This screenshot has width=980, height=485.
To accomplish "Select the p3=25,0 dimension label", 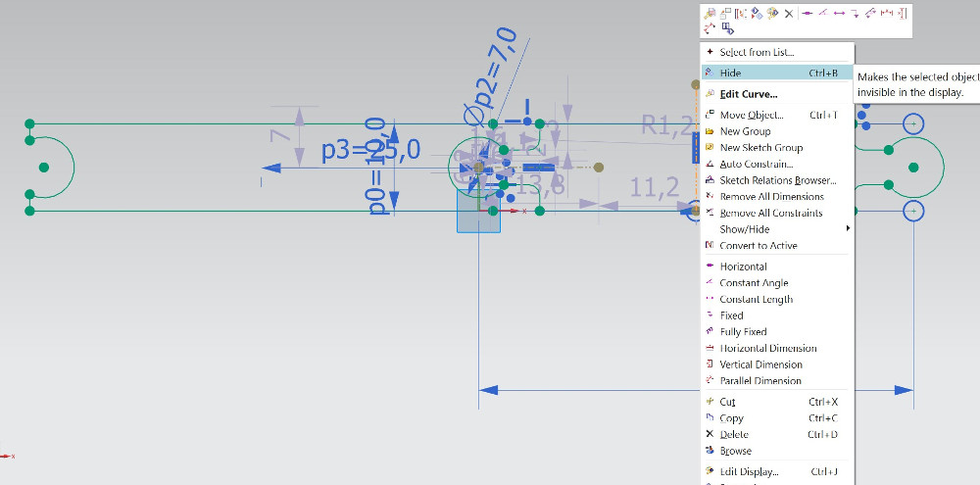I will tap(370, 151).
